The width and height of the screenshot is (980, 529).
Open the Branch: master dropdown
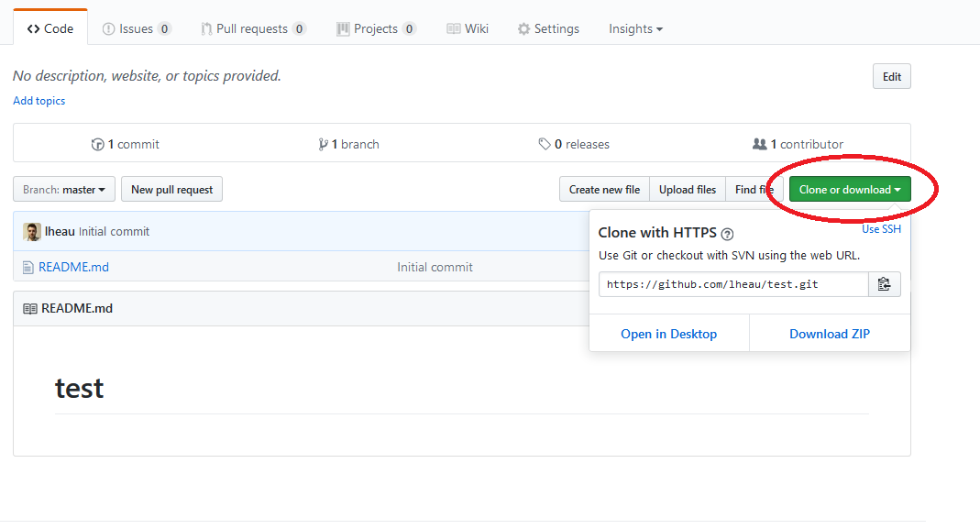point(64,190)
